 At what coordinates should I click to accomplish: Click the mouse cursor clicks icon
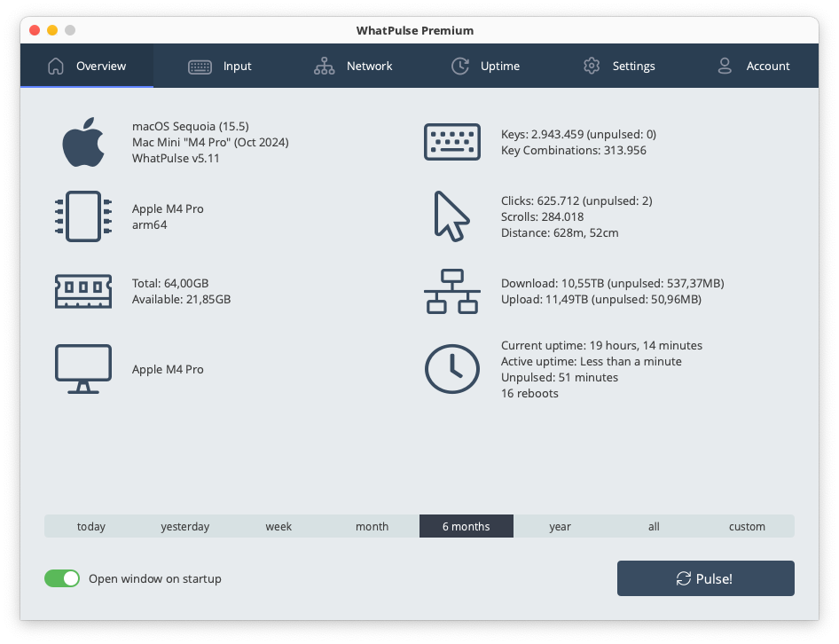(451, 216)
